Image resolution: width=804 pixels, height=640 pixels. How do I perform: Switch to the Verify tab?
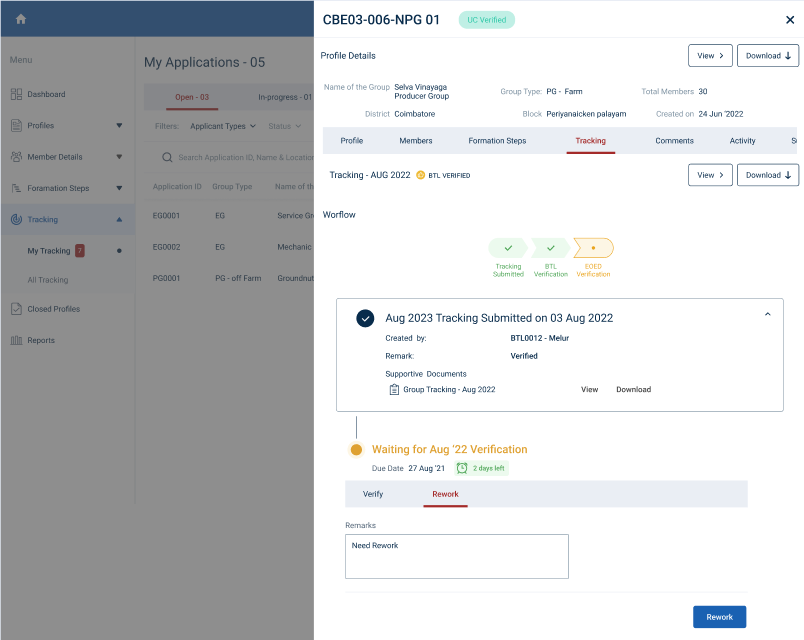coord(373,494)
